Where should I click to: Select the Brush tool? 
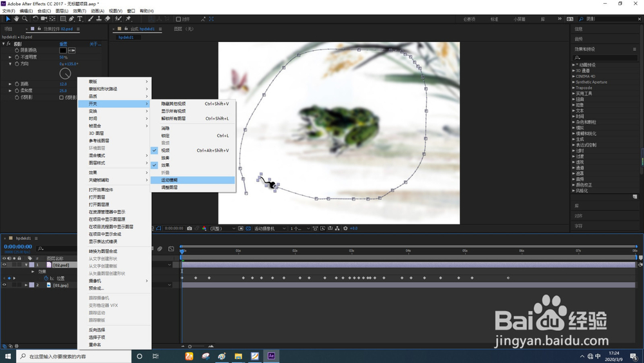coord(90,19)
